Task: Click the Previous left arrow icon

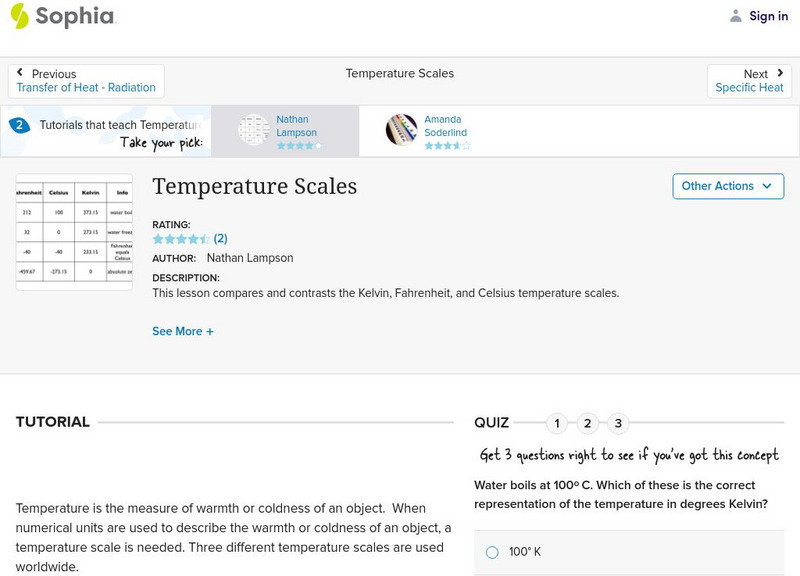Action: click(x=21, y=73)
